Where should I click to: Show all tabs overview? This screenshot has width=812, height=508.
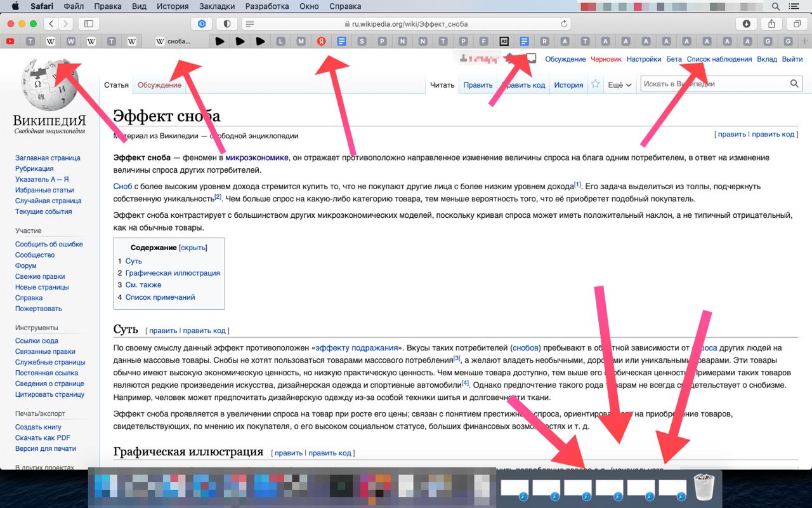click(x=797, y=24)
